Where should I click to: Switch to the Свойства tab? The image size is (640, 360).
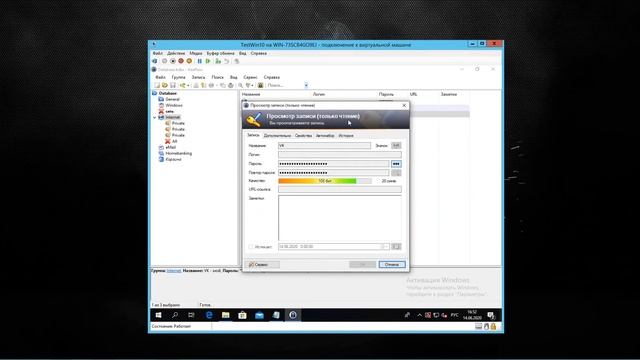303,136
